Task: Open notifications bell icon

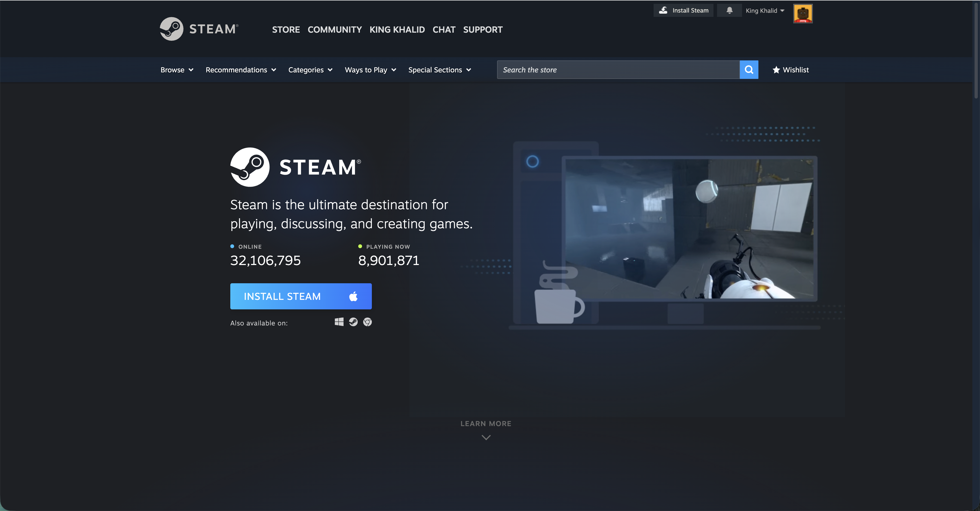Action: (729, 10)
